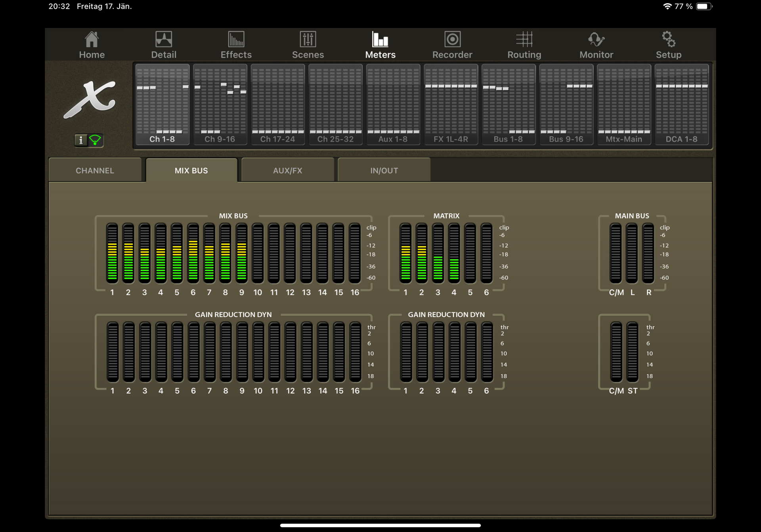The width and height of the screenshot is (761, 532).
Task: Tap the Matrix 1 level meter
Action: 405,253
